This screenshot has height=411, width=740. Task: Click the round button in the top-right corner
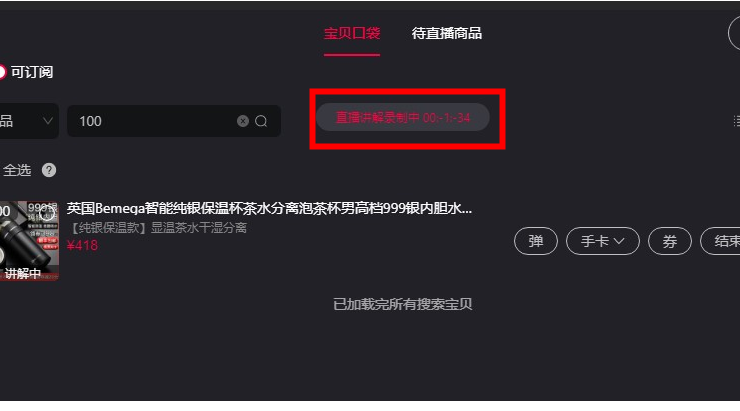click(x=734, y=33)
